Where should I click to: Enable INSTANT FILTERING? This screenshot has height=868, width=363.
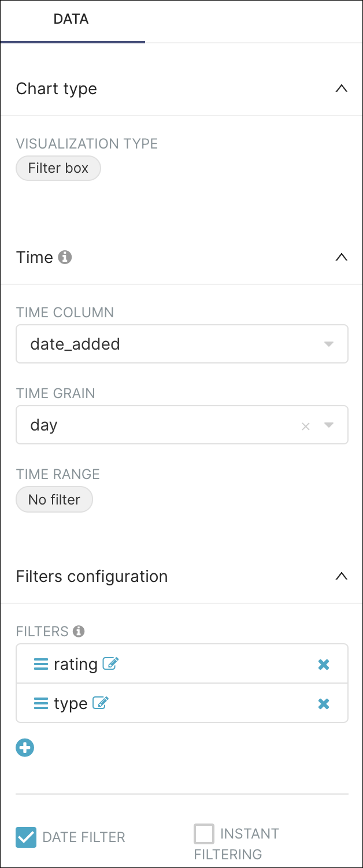pyautogui.click(x=203, y=833)
